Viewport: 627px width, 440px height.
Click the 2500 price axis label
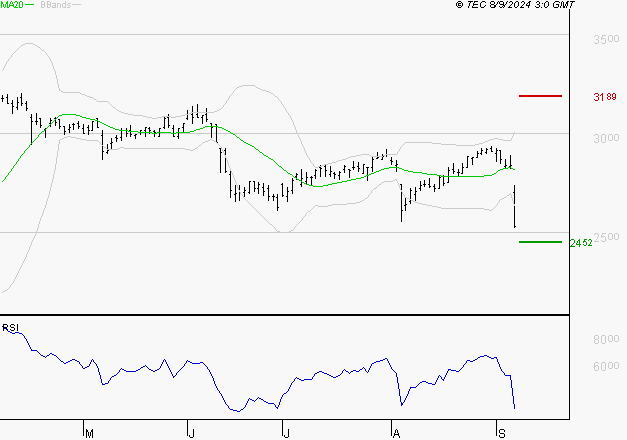606,237
